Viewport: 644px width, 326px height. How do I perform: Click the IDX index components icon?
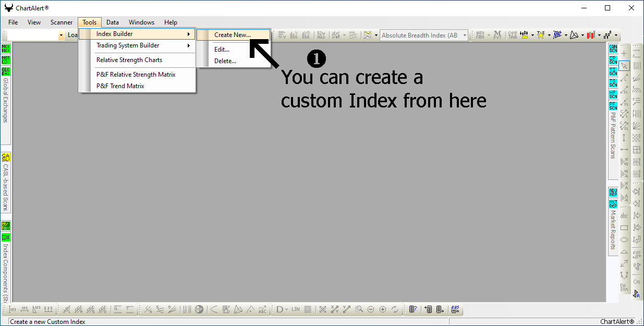point(6,237)
